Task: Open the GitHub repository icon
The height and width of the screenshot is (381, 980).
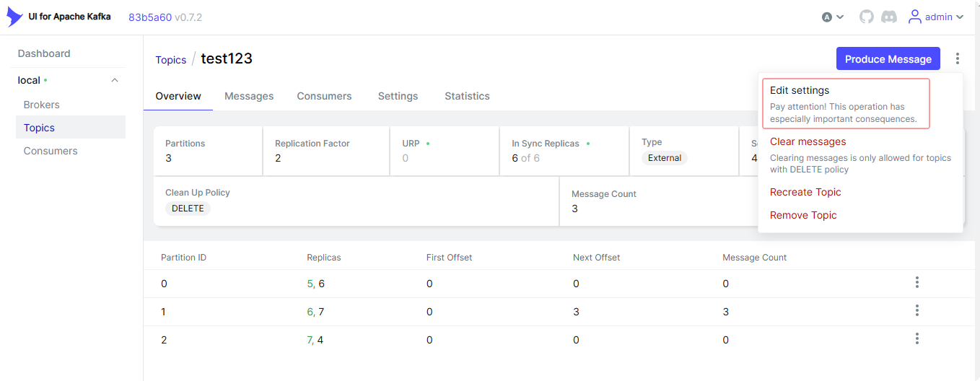Action: pyautogui.click(x=867, y=17)
